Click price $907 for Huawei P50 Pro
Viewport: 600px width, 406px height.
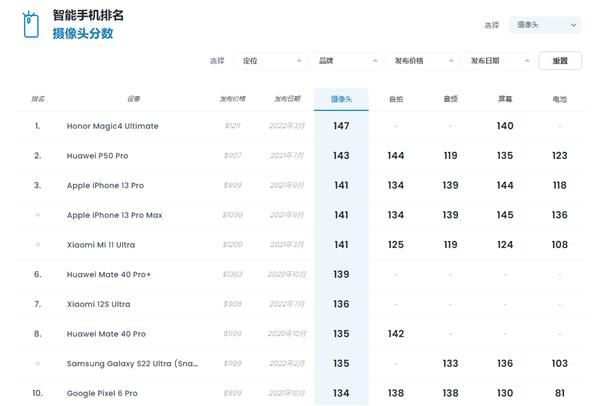(232, 156)
